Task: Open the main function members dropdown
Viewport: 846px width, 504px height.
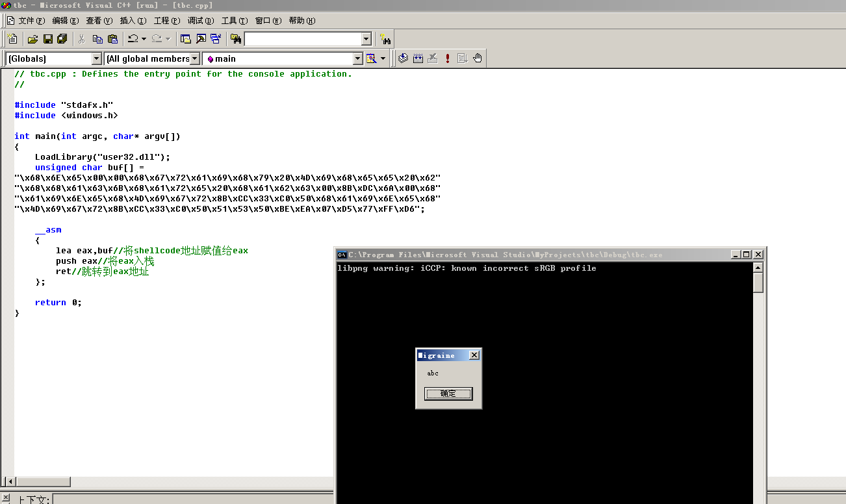Action: (357, 58)
